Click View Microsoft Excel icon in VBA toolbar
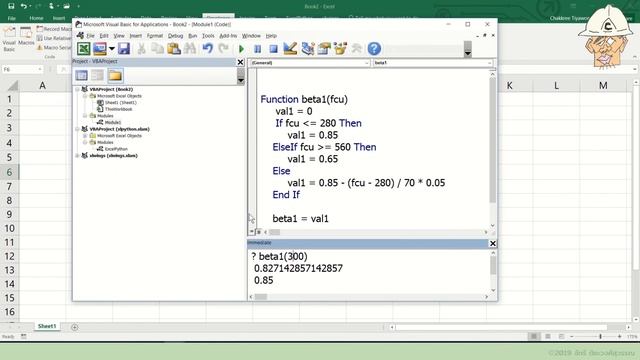Screen dimensions: 640x360 click(x=84, y=49)
